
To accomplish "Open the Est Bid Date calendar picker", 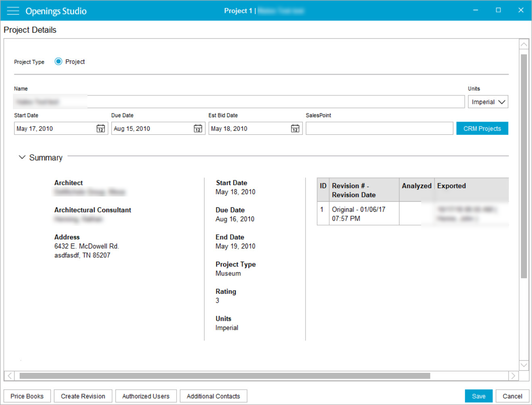I will point(295,128).
